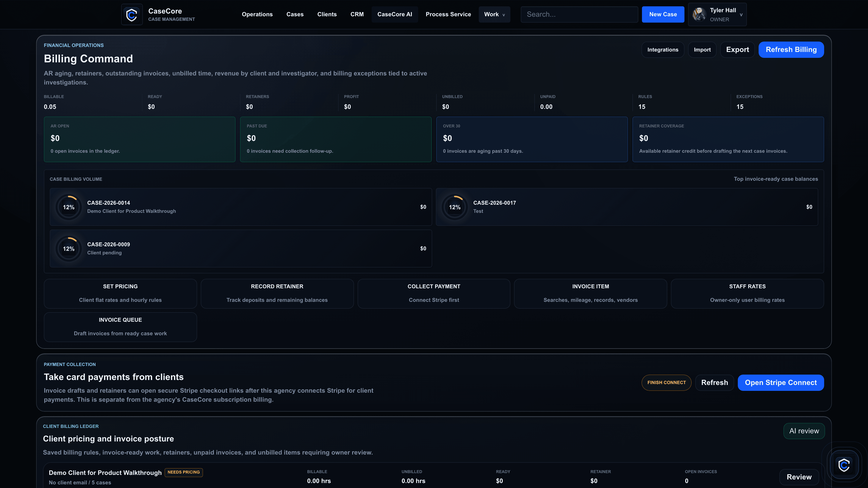Navigate to CRM
This screenshot has width=868, height=488.
[357, 14]
